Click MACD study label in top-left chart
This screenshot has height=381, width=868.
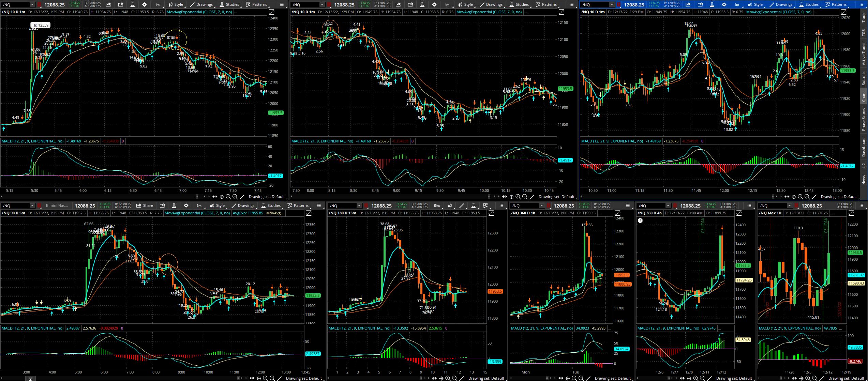(x=32, y=141)
